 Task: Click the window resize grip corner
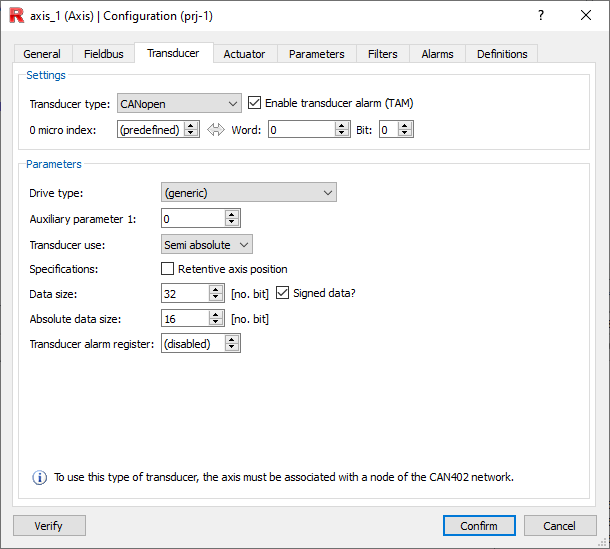click(604, 543)
